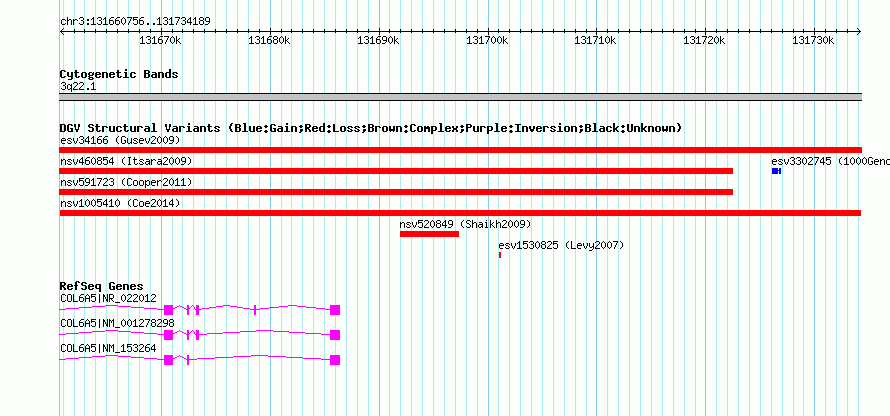Click the RefSeq Genes track title
This screenshot has height=416, width=890.
[x=102, y=286]
